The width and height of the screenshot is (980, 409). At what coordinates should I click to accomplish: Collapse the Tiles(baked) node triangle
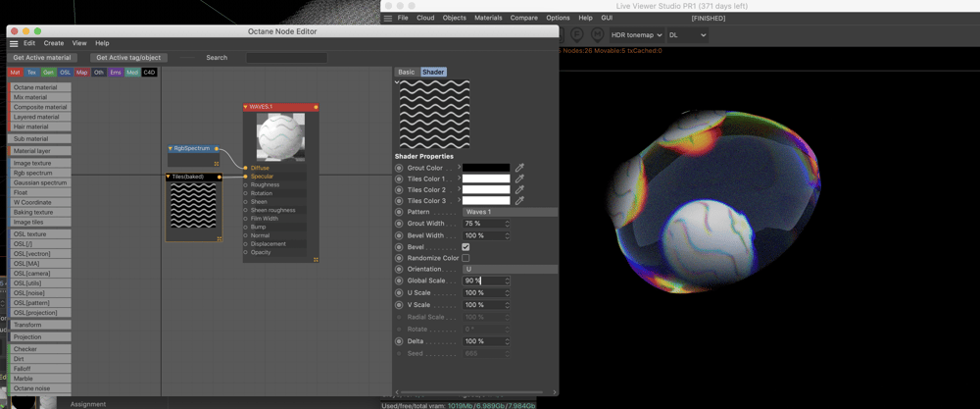pos(169,177)
